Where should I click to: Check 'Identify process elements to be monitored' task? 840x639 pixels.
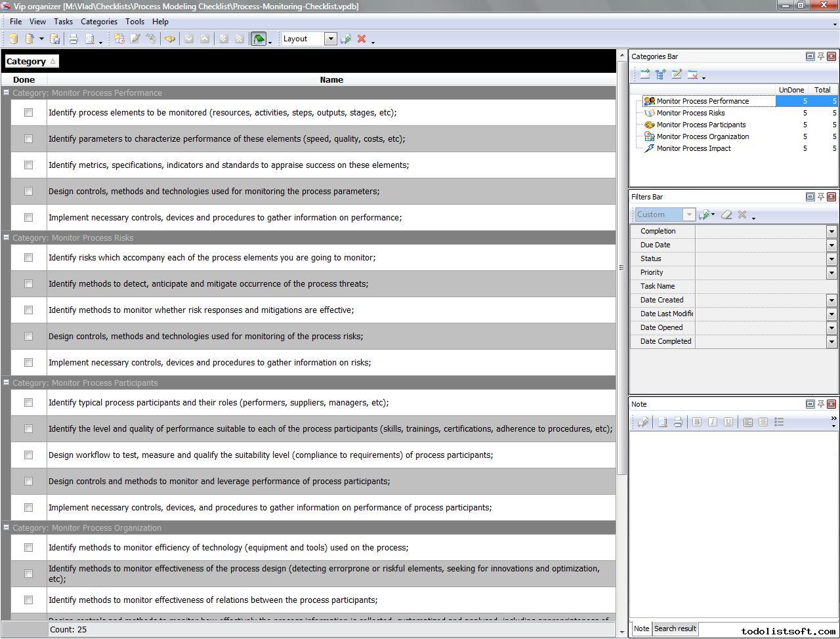[x=28, y=113]
